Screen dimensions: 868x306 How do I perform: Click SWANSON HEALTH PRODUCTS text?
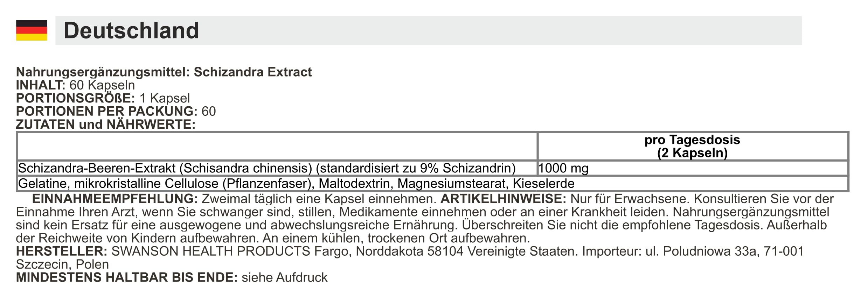point(211,251)
